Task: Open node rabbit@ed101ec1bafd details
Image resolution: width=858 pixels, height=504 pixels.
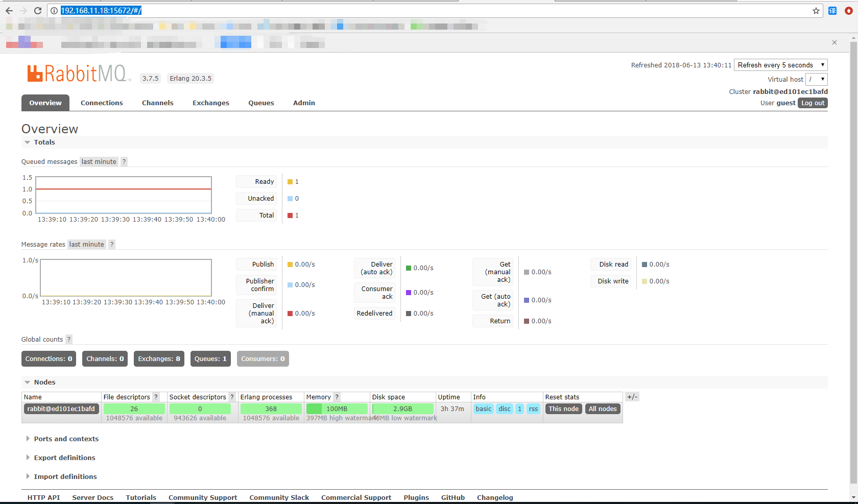Action: point(61,409)
